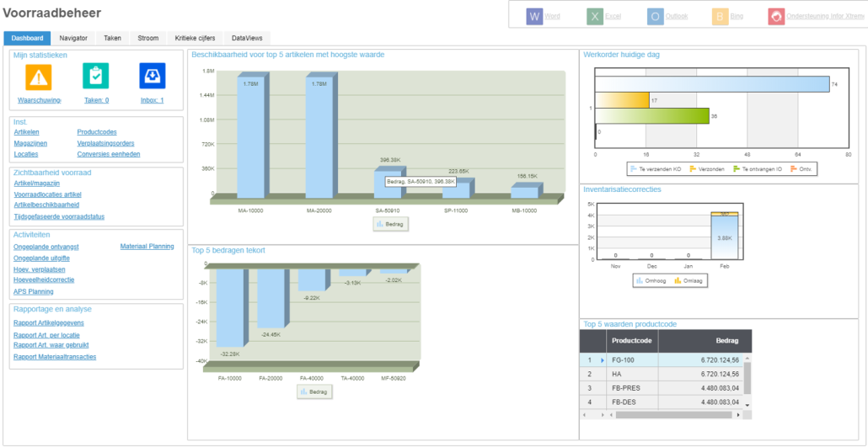Toggle the Omlaag legend entry
Viewport: 868px width, 447px height.
coord(689,280)
